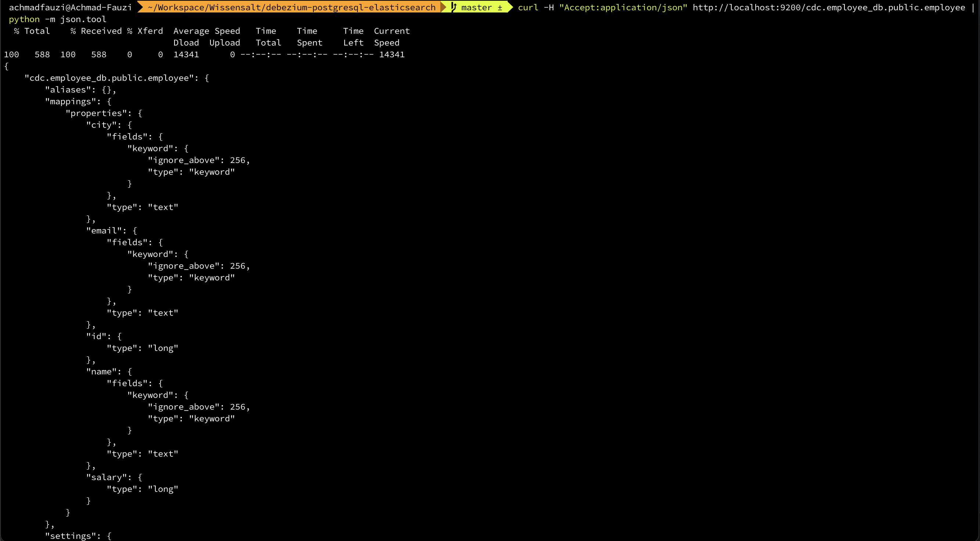Image resolution: width=980 pixels, height=541 pixels.
Task: Click the working directory path in prompt
Action: tap(291, 8)
